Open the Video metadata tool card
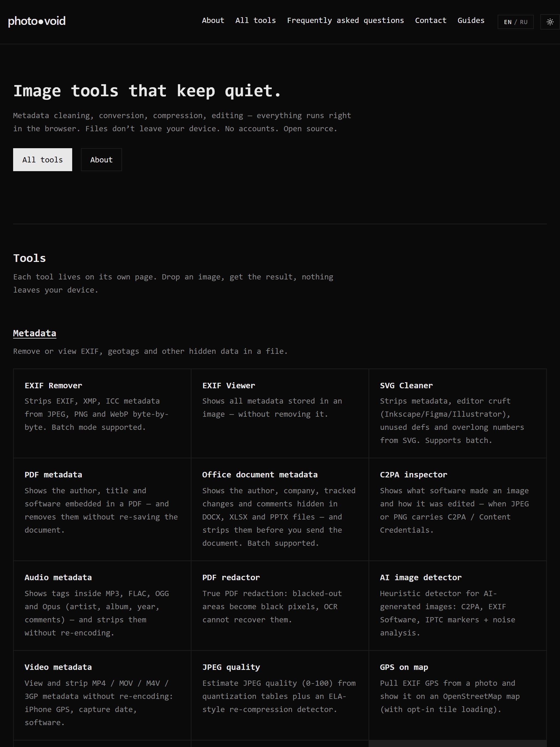 [102, 695]
